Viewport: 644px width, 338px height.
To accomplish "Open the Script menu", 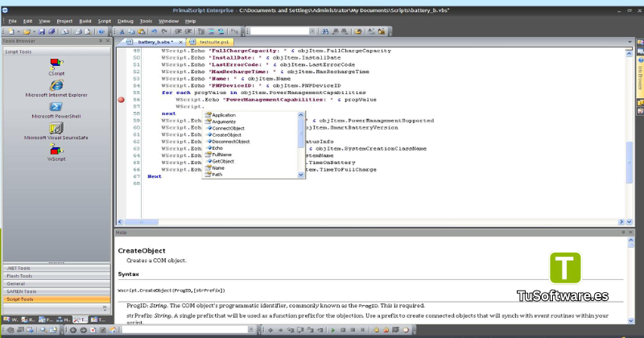I will 105,21.
